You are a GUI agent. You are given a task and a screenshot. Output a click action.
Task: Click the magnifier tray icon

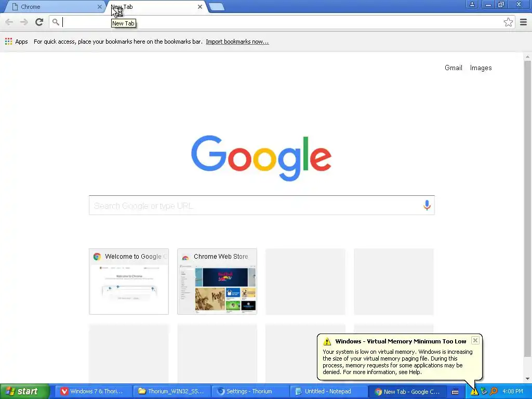[x=494, y=391]
